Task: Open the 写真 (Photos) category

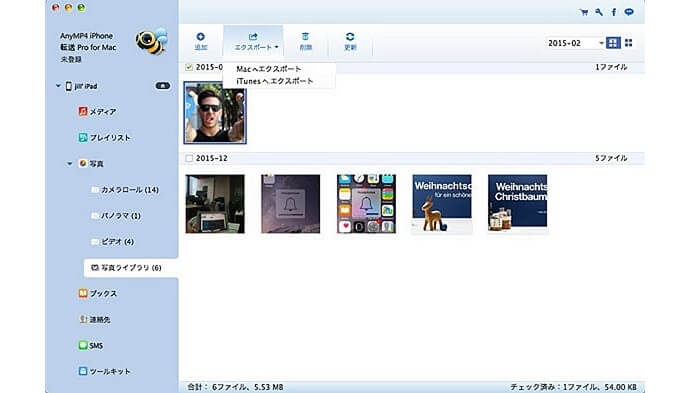Action: 91,164
